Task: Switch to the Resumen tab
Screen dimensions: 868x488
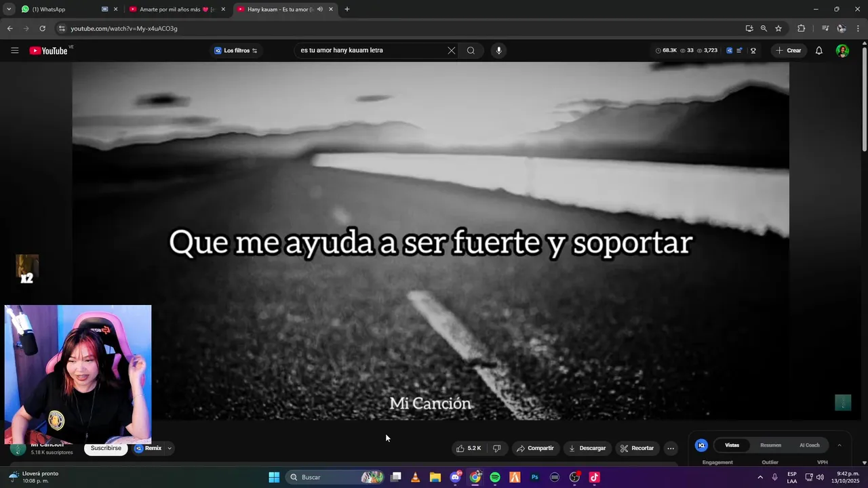Action: pyautogui.click(x=770, y=445)
